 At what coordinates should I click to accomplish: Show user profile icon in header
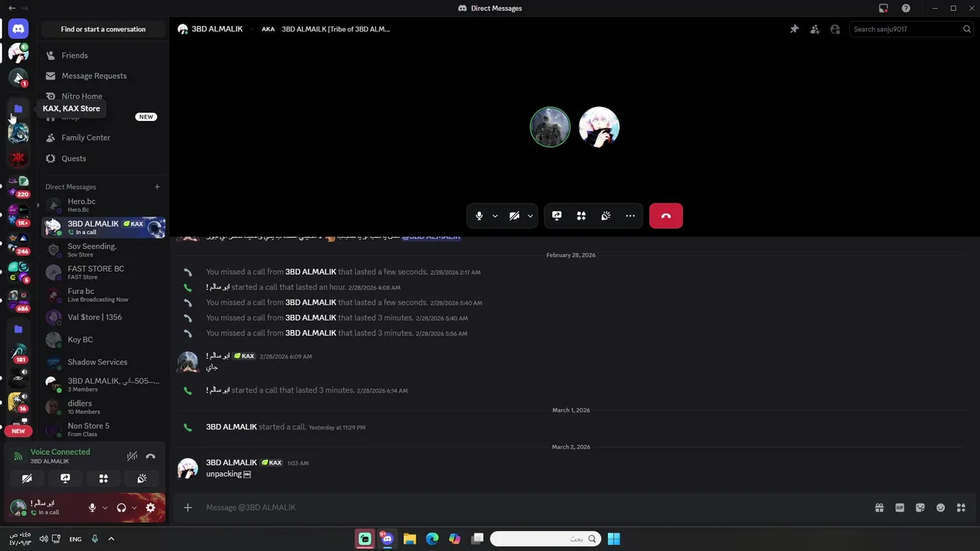tap(835, 29)
